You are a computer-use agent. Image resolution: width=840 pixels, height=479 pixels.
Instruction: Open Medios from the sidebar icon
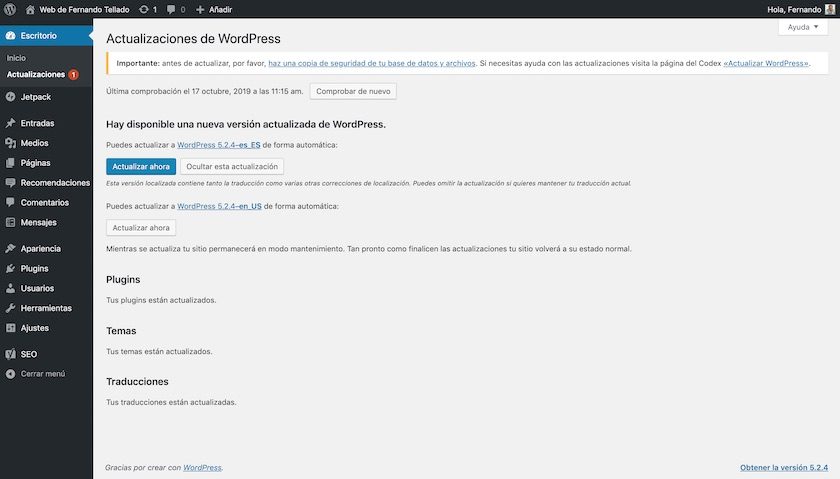click(x=11, y=143)
